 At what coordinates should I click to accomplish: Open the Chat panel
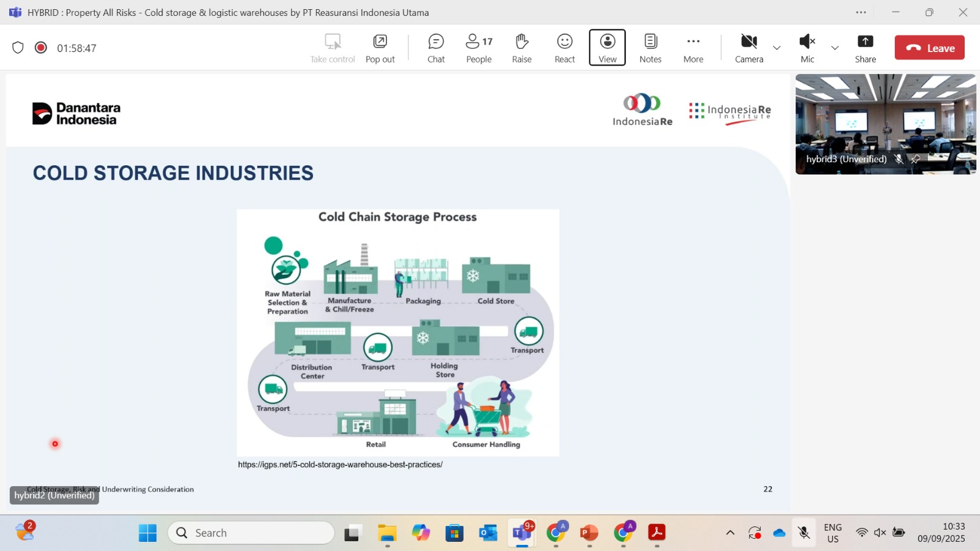pyautogui.click(x=435, y=48)
